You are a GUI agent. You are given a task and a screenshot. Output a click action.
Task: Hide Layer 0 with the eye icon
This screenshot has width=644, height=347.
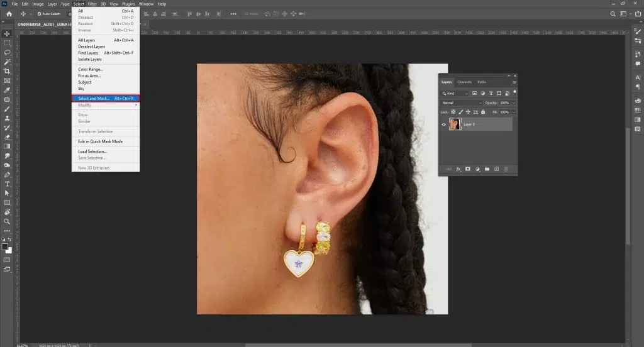coord(443,124)
